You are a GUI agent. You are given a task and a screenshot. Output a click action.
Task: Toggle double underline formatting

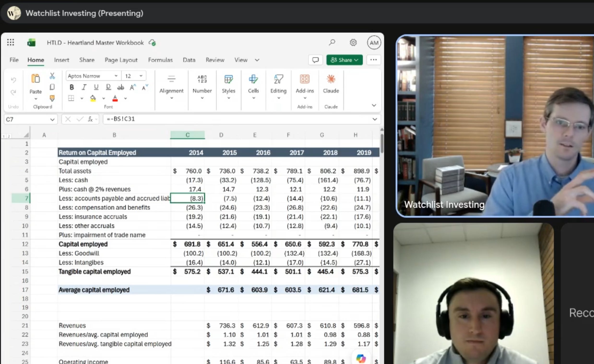(x=108, y=87)
